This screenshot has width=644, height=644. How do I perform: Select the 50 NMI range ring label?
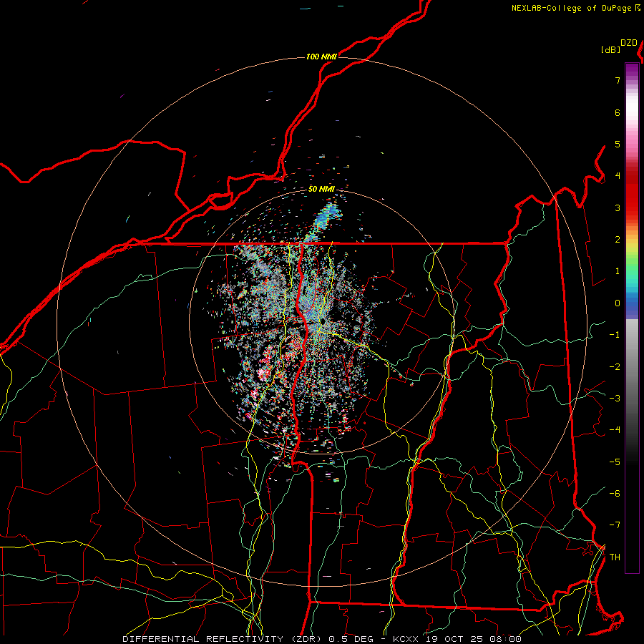pyautogui.click(x=321, y=189)
